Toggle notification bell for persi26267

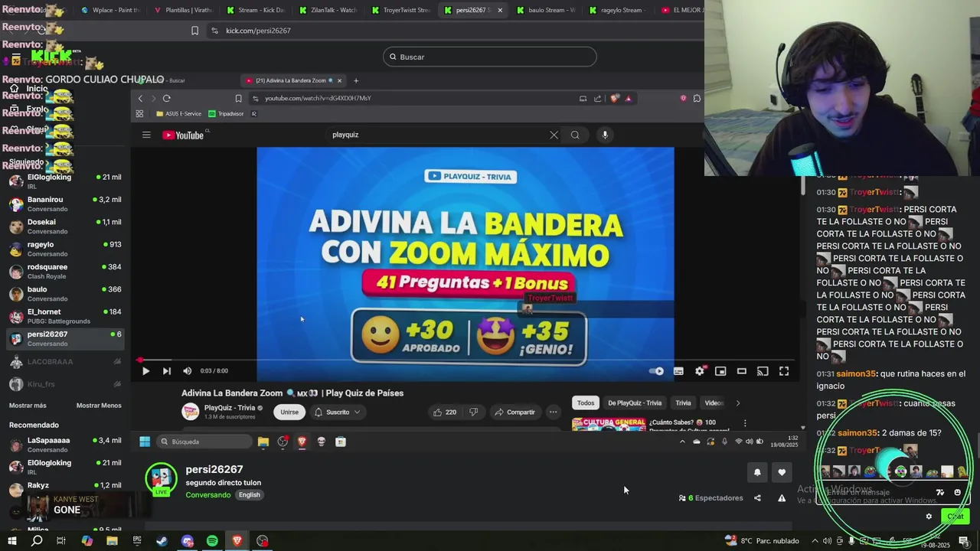click(x=757, y=472)
